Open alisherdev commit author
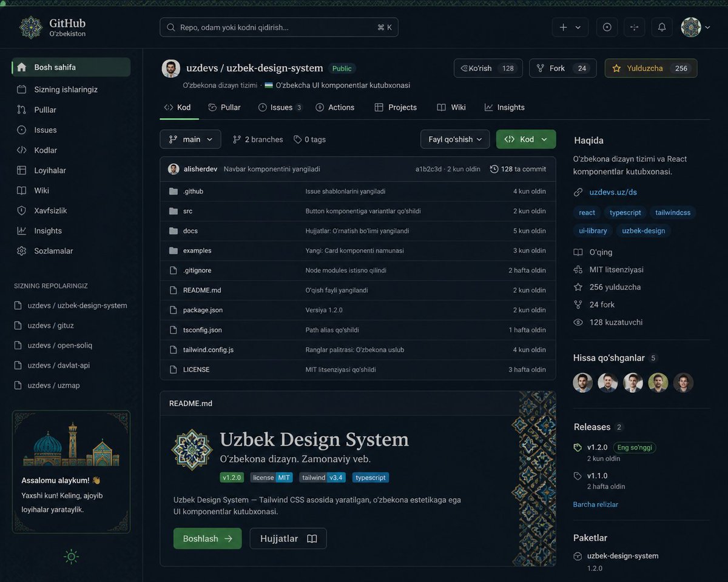This screenshot has width=728, height=582. click(x=200, y=169)
